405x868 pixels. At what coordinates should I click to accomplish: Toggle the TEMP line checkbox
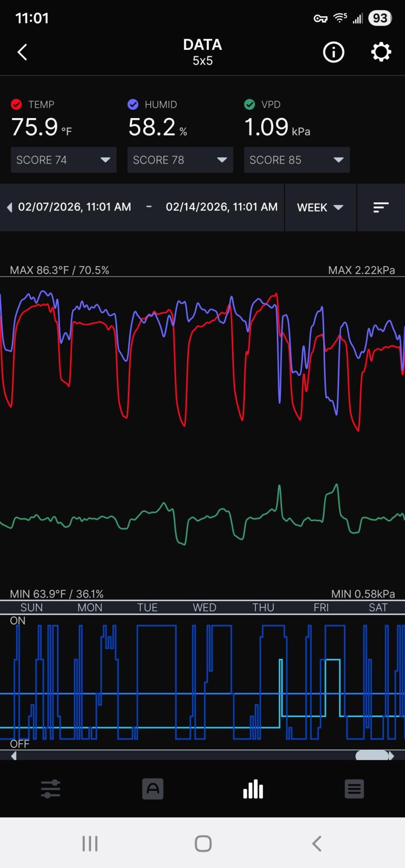click(x=16, y=105)
